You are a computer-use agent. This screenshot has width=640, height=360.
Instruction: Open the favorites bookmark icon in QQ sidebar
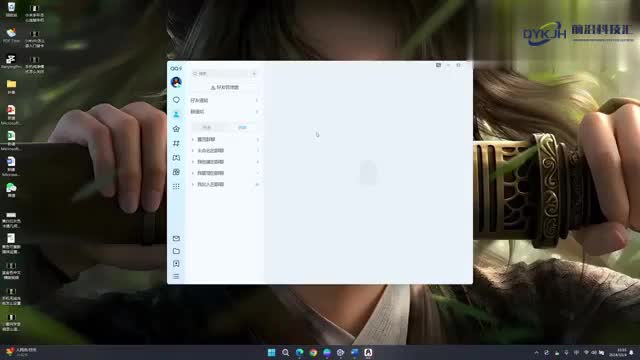click(x=176, y=264)
